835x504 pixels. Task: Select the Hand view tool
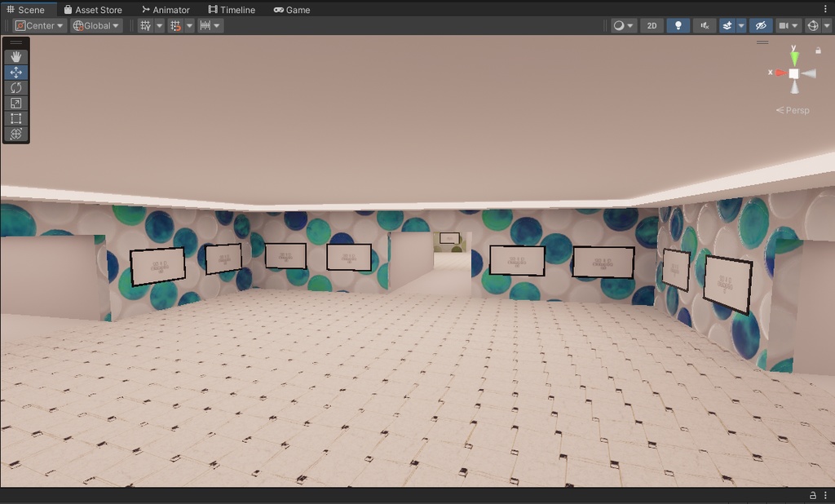pyautogui.click(x=16, y=57)
